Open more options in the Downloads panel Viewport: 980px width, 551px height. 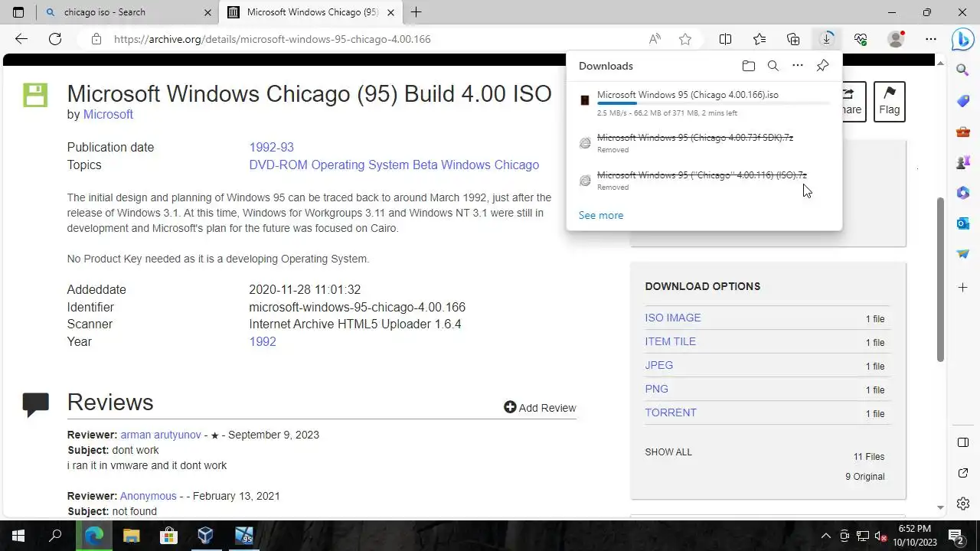click(x=798, y=66)
